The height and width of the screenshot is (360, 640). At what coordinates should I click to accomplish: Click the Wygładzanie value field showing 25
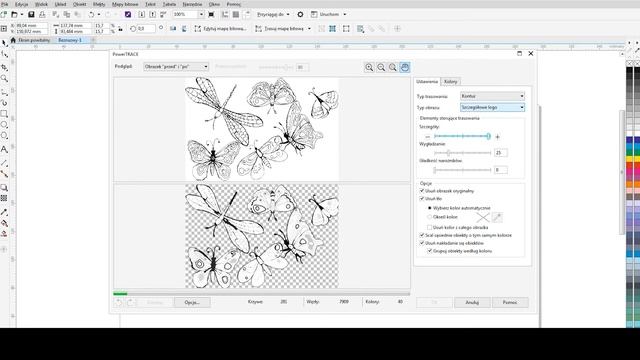click(x=501, y=153)
